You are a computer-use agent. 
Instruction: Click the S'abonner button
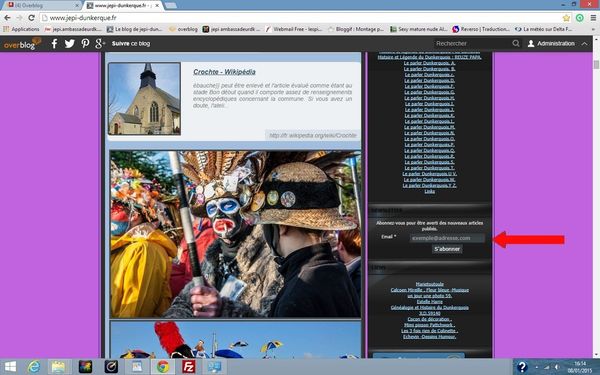(447, 249)
